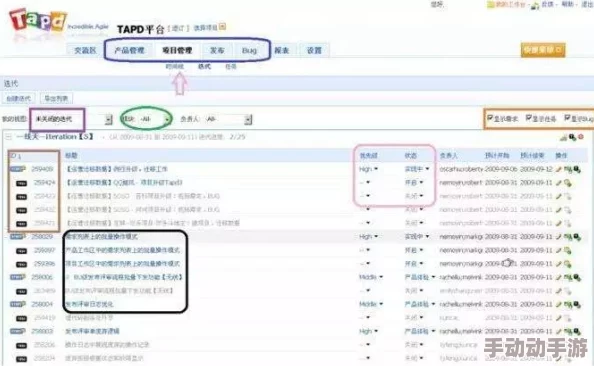
Task: Click the edit pencil for row 258006
Action: tap(559, 278)
